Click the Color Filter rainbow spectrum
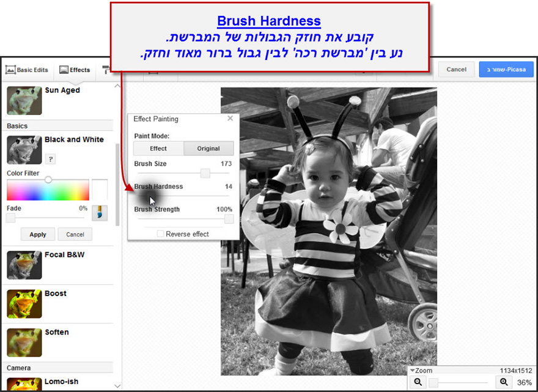The height and width of the screenshot is (392, 538). (x=48, y=190)
